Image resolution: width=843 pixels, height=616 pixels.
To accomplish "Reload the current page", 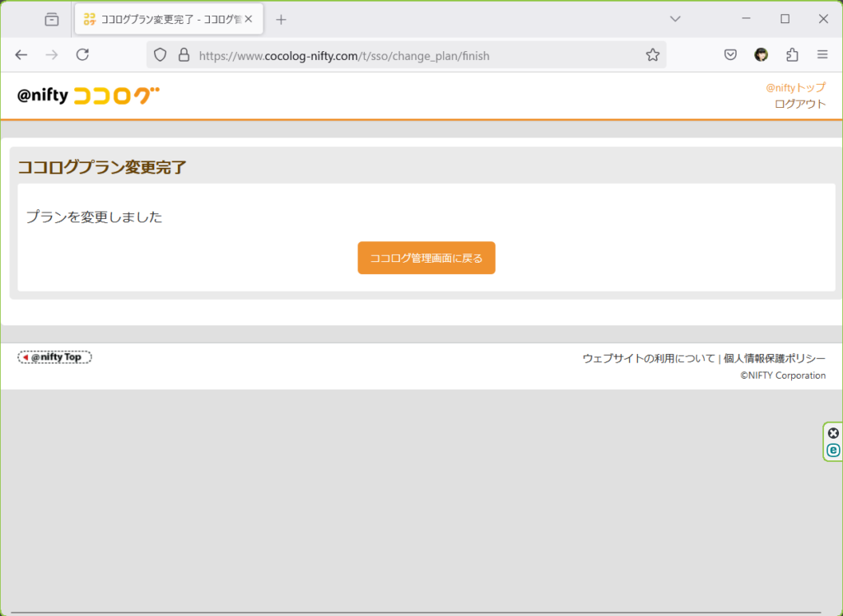I will coord(82,55).
